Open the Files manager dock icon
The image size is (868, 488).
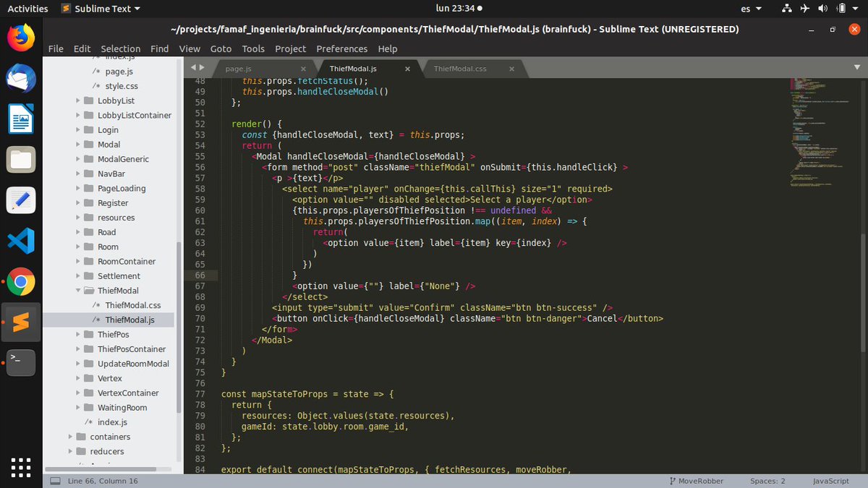tap(21, 159)
